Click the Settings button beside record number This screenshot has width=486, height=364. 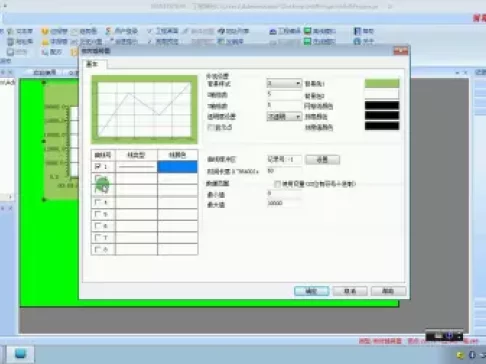click(322, 160)
